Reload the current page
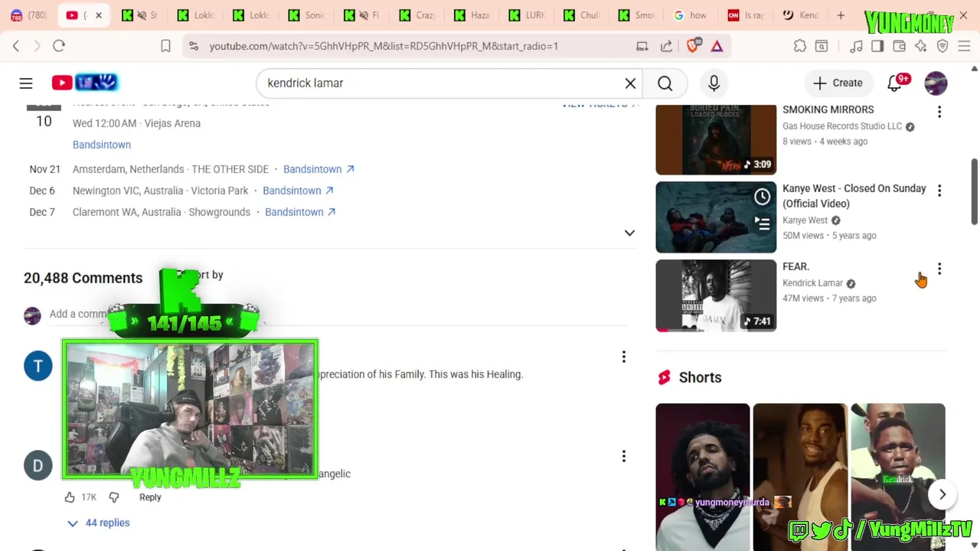Viewport: 980px width, 551px height. point(59,46)
